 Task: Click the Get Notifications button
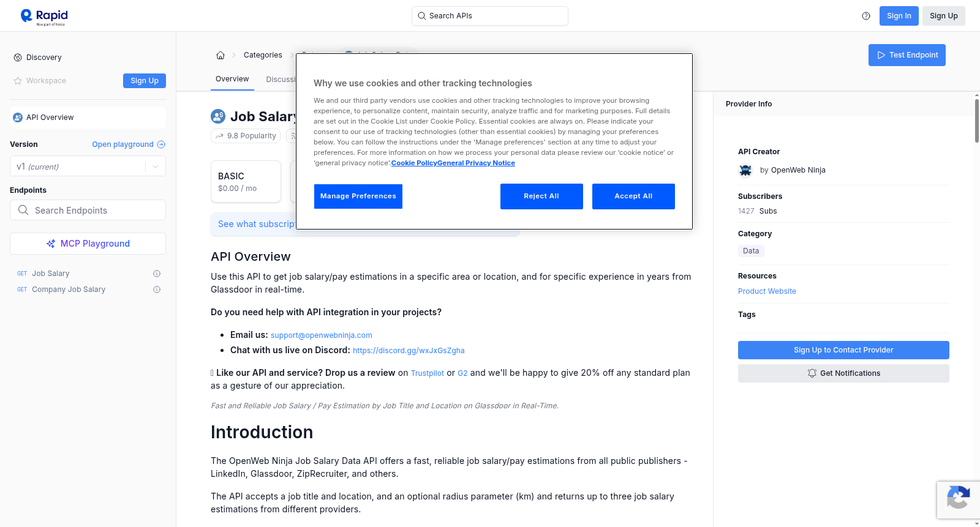(x=843, y=373)
